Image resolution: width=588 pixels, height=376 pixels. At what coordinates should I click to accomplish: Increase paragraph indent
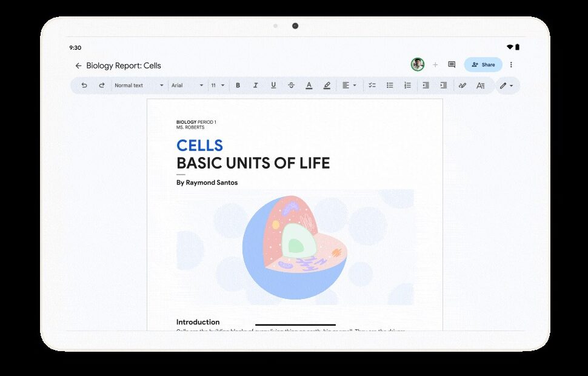click(444, 86)
